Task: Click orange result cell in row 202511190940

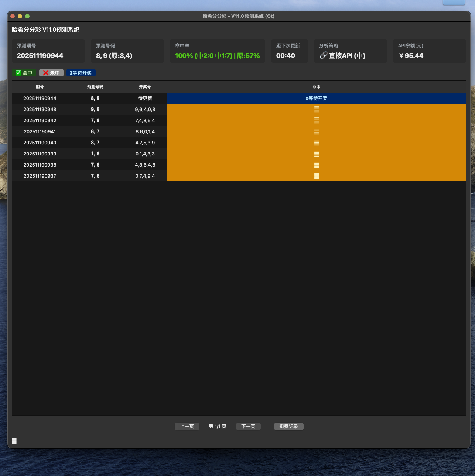Action: (317, 143)
